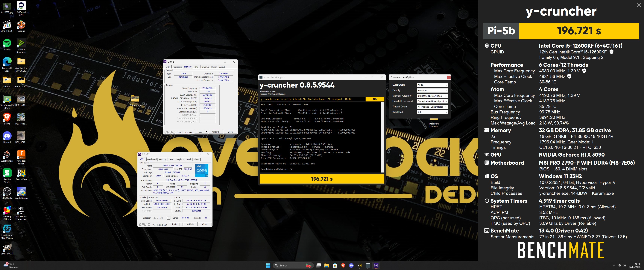Click CPU-Z chip icon in the taskbar
Image resolution: width=644 pixels, height=270 pixels.
(376, 265)
